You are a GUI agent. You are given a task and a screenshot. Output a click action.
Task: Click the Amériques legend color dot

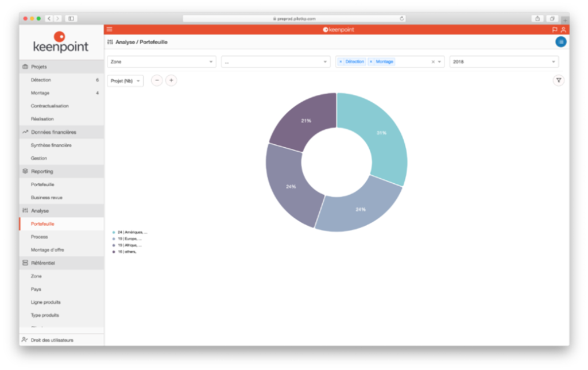pyautogui.click(x=114, y=233)
